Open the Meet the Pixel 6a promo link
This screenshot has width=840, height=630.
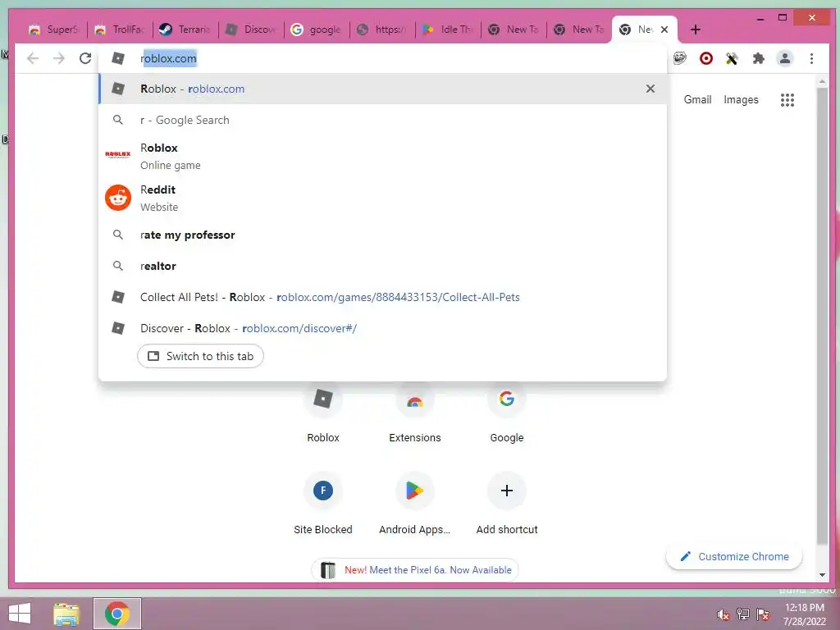(x=414, y=570)
